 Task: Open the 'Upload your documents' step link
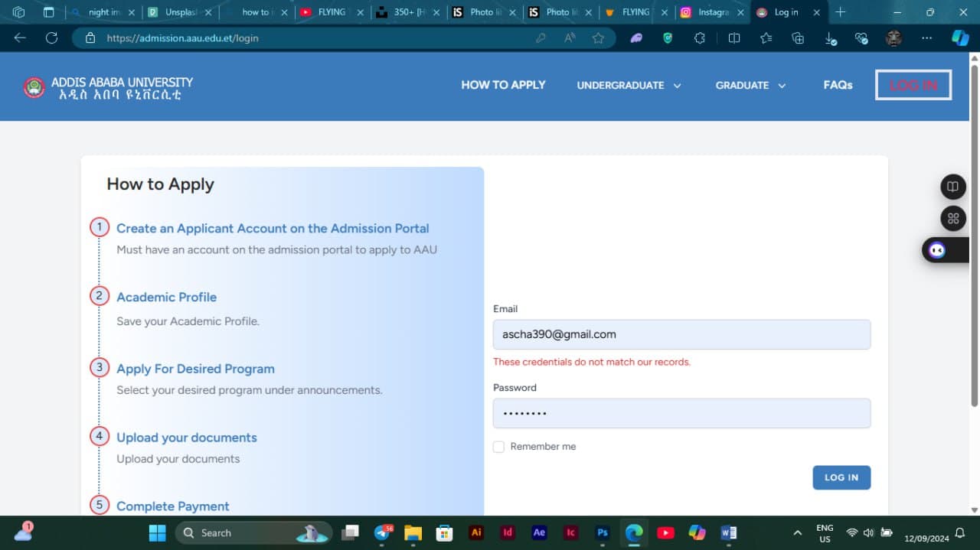tap(187, 438)
